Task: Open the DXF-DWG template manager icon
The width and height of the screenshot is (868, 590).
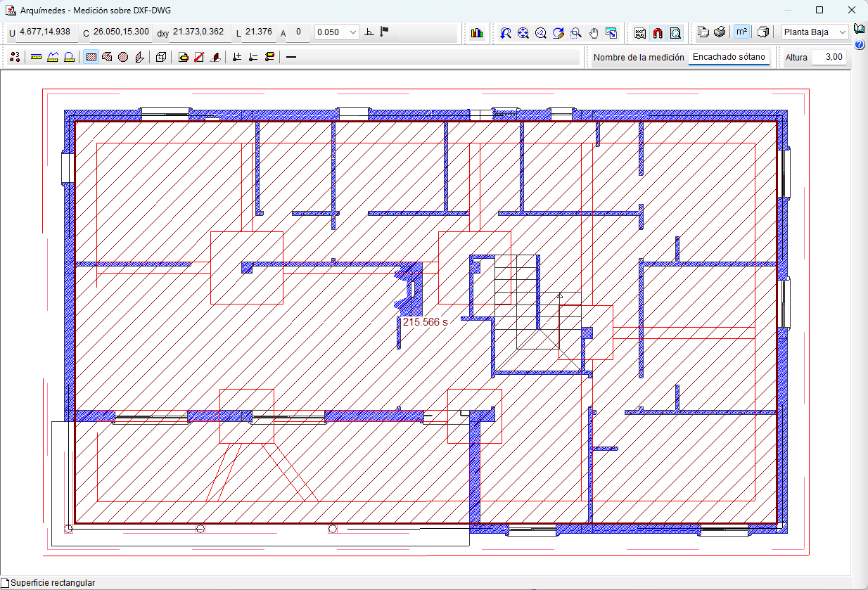Action: (x=640, y=32)
